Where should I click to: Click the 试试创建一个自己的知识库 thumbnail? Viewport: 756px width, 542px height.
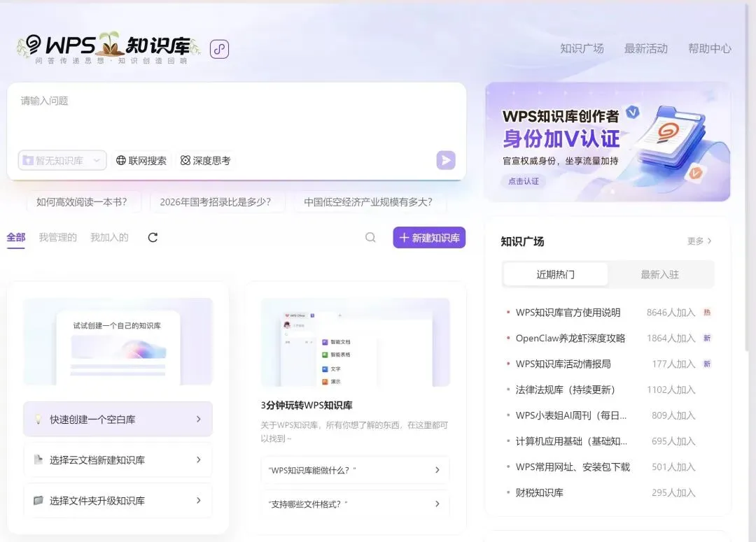[118, 341]
